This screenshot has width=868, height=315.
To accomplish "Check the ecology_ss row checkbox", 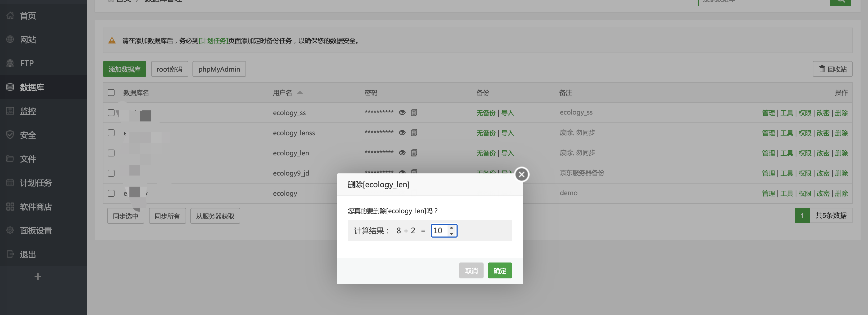I will pos(111,112).
